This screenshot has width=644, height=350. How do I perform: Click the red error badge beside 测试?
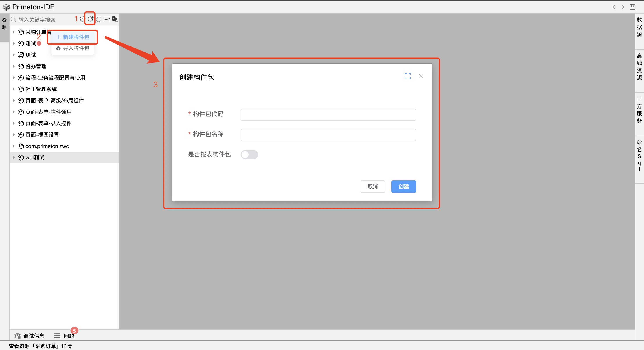[x=39, y=44]
